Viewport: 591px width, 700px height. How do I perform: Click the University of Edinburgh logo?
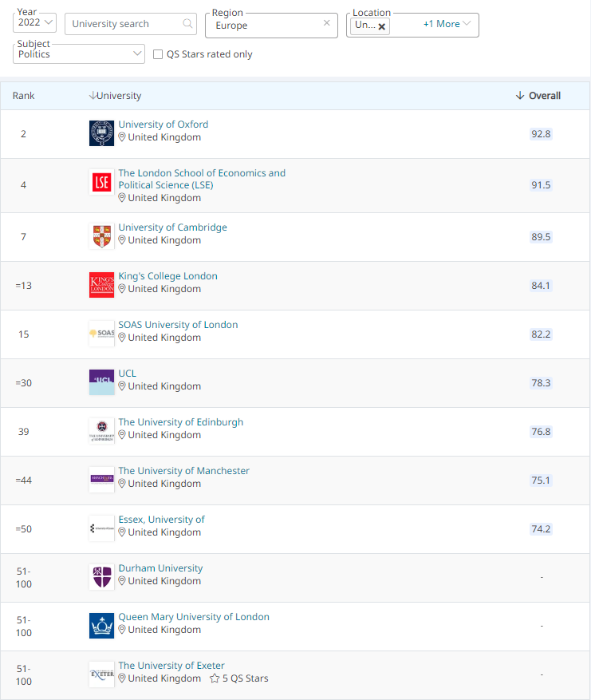[102, 431]
